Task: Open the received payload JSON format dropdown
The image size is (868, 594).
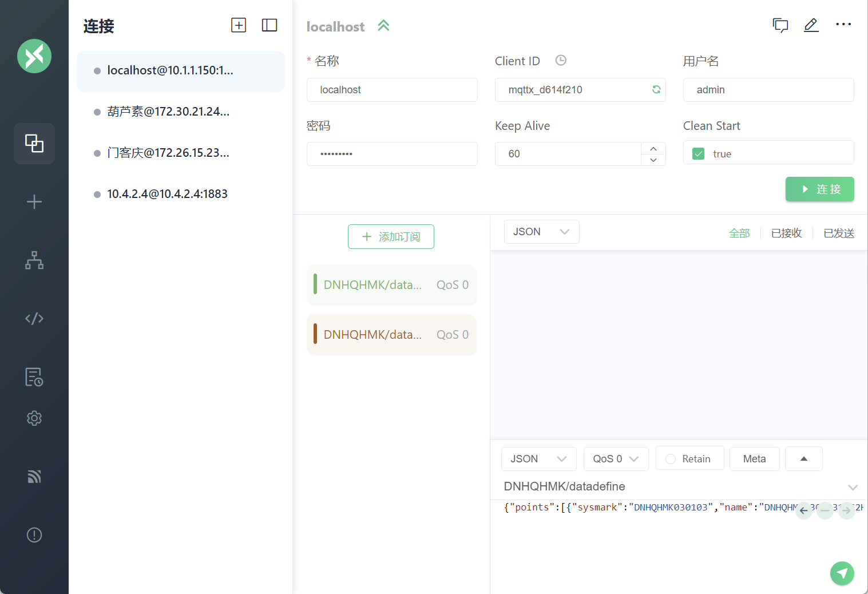Action: 541,232
